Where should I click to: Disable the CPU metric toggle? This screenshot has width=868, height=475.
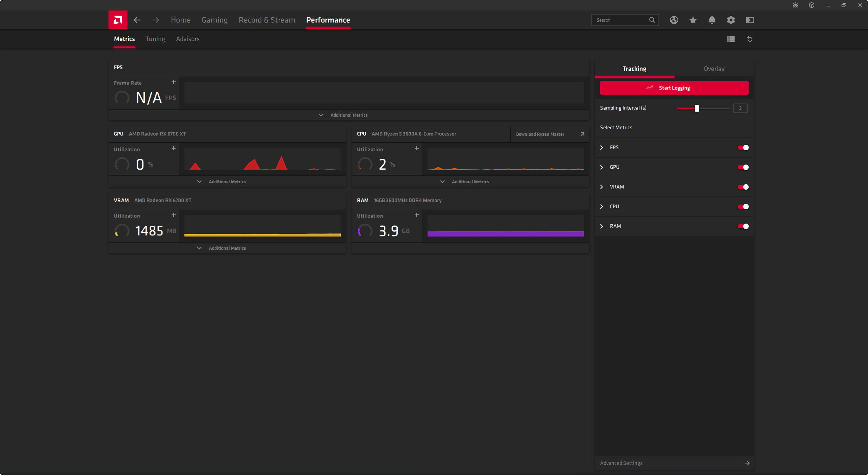[x=743, y=207]
